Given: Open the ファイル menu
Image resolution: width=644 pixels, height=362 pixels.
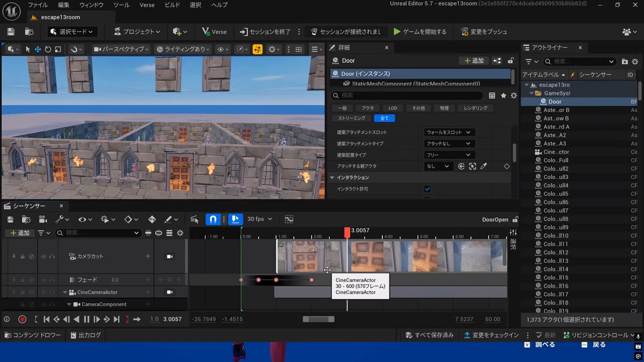Looking at the screenshot, I should point(38,5).
